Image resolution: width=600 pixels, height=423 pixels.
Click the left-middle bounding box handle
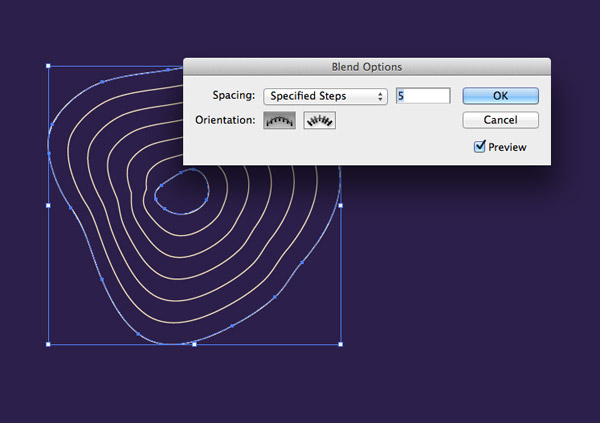coord(48,205)
